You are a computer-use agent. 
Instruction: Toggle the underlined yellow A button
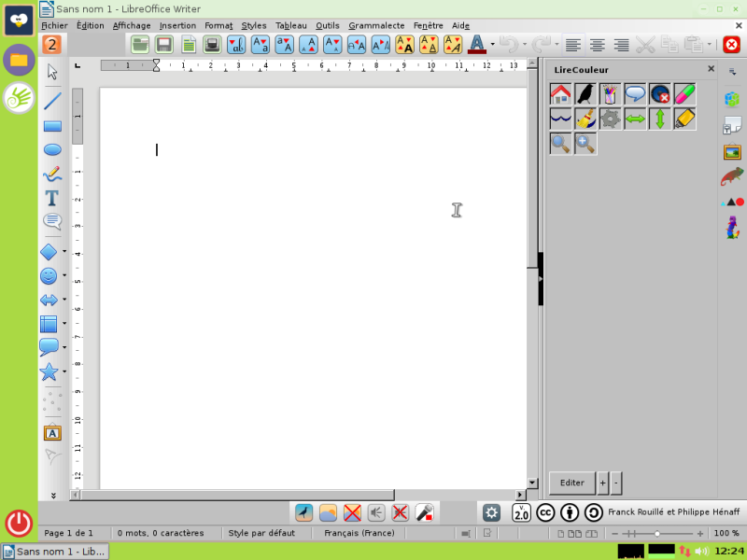pyautogui.click(x=429, y=45)
